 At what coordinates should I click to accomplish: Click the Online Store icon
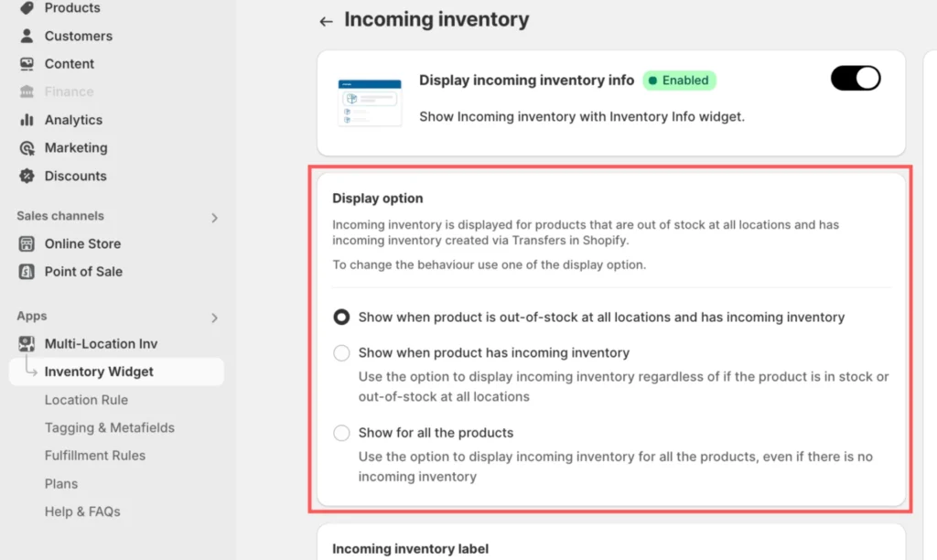click(x=27, y=243)
